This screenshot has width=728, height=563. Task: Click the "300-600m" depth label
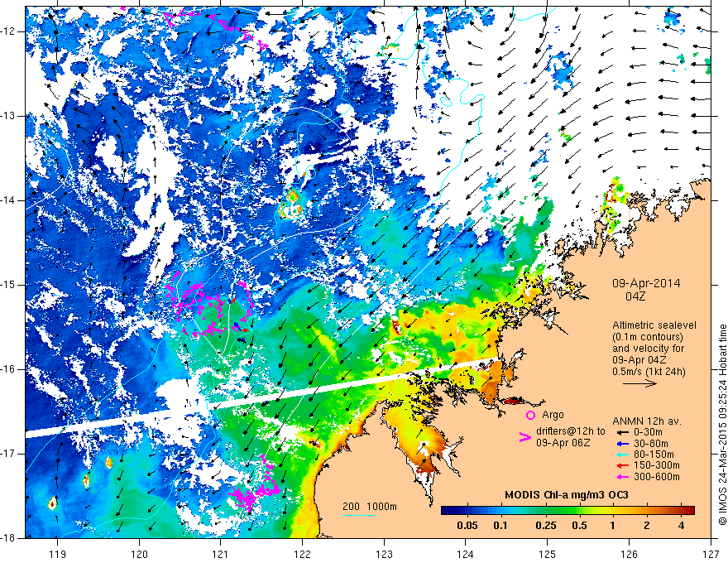pos(657,477)
